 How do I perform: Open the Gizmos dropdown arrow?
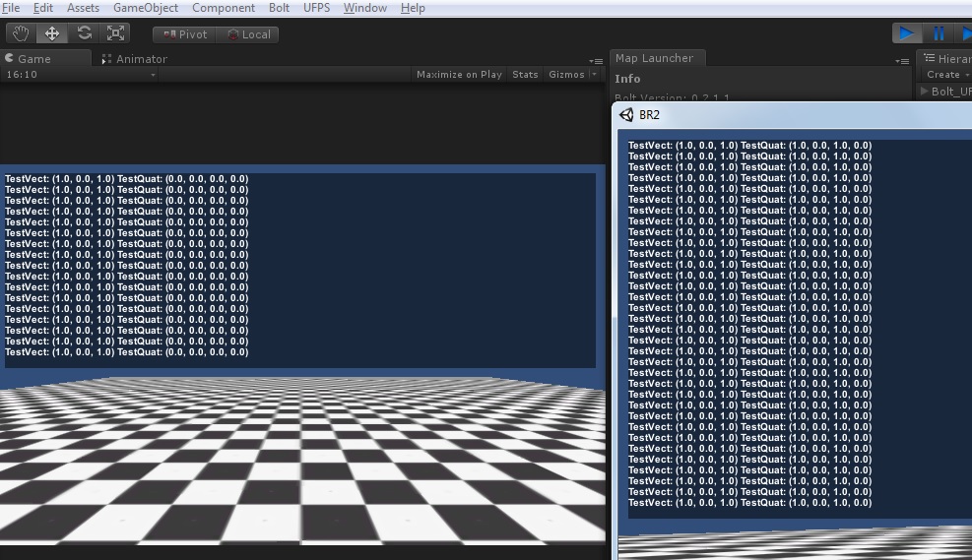click(x=595, y=75)
